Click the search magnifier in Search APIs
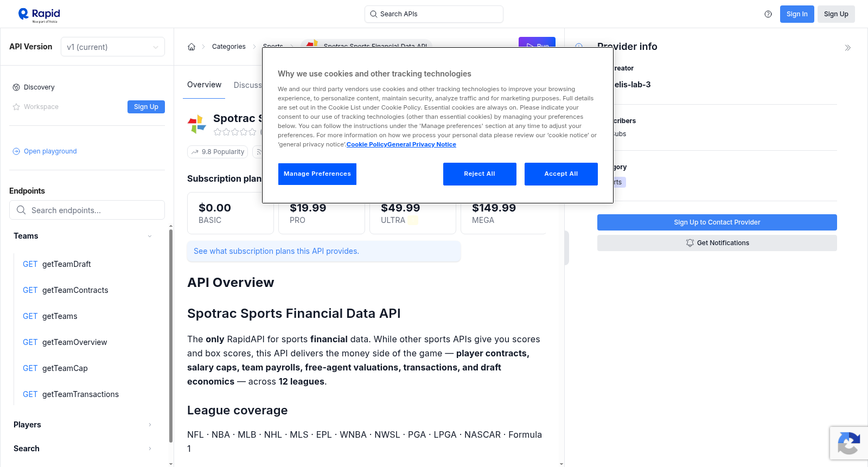This screenshot has width=868, height=467. tap(374, 14)
